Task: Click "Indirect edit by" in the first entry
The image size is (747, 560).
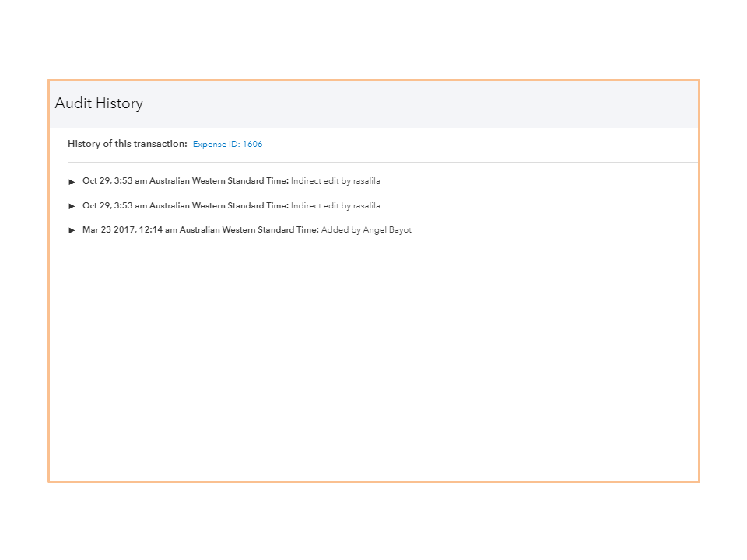Action: tap(321, 181)
